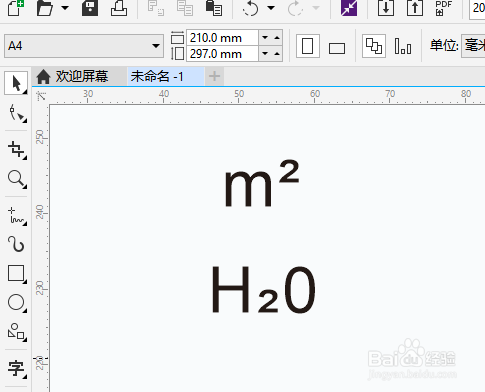This screenshot has height=392, width=485.
Task: Select the Artistic Media tool
Action: [17, 245]
